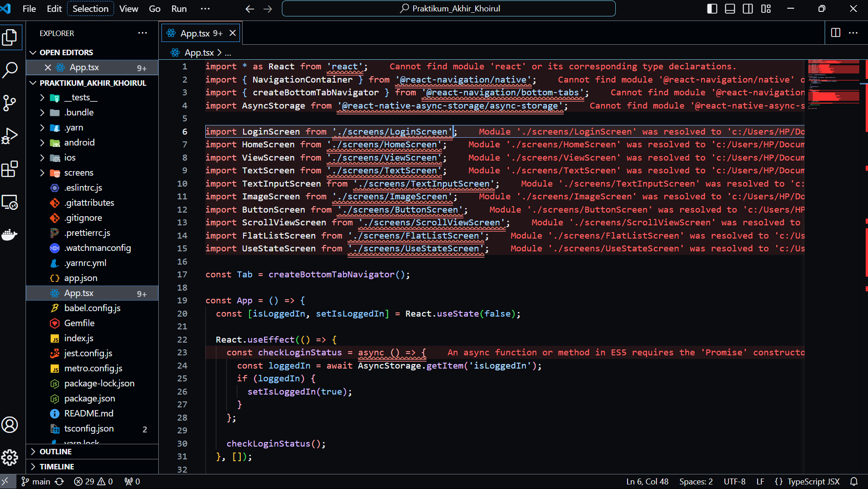Viewport: 868px width, 489px height.
Task: Show errors and warnings problems count
Action: pos(94,481)
